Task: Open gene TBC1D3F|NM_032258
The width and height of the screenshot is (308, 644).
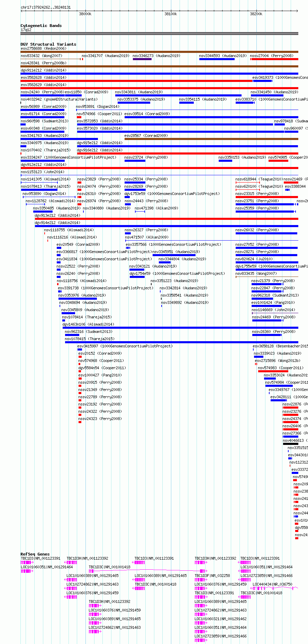Action: pos(212,576)
